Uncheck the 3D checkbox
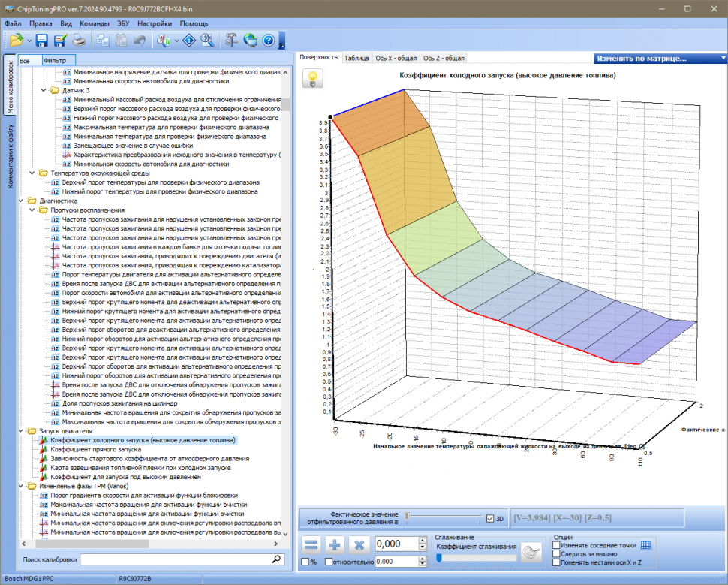728x585 pixels. point(490,518)
